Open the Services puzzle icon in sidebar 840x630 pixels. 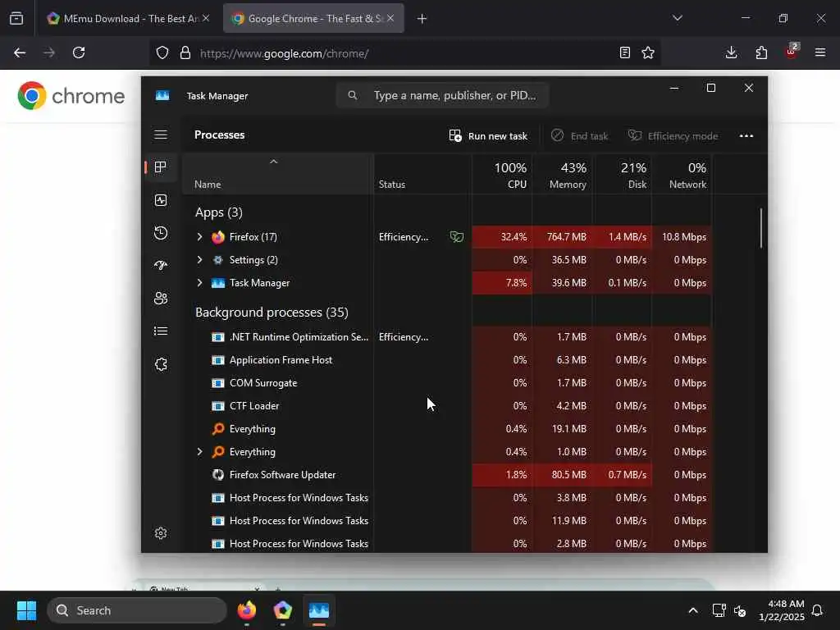(161, 364)
